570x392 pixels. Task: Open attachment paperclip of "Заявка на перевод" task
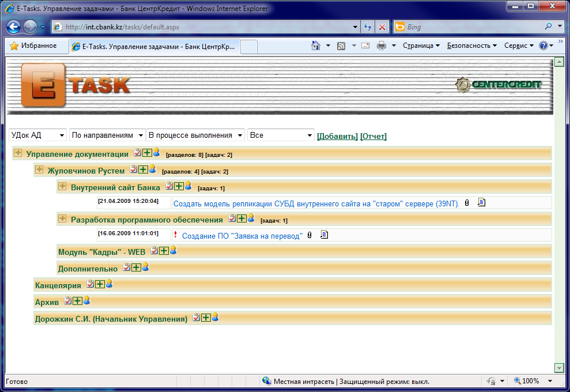coord(309,235)
